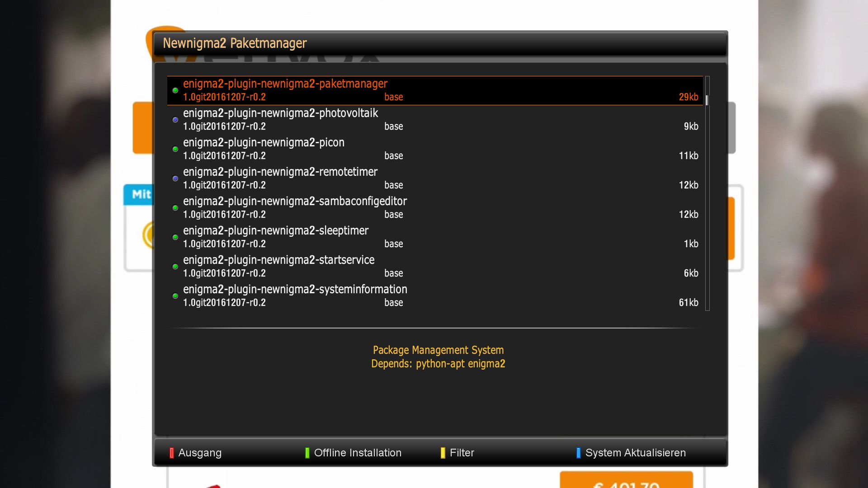Click green status dot beside sleeptimer package
The image size is (868, 488).
coord(175,237)
